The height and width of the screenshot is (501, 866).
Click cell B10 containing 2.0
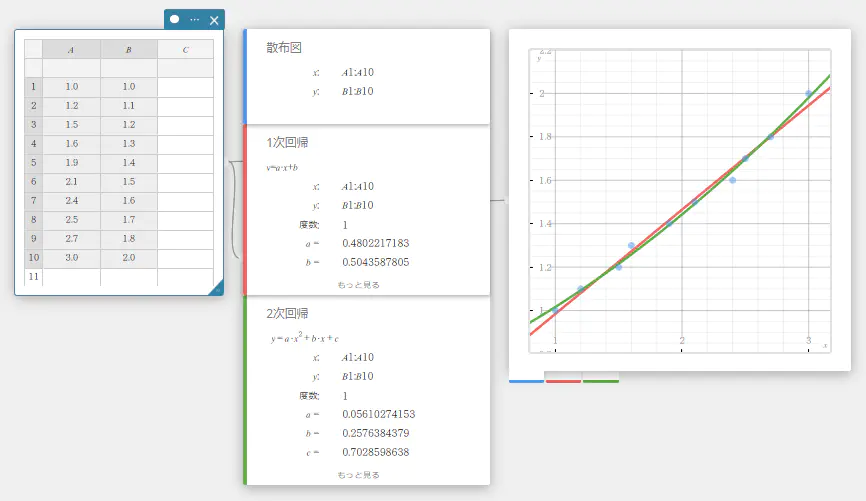pyautogui.click(x=129, y=258)
